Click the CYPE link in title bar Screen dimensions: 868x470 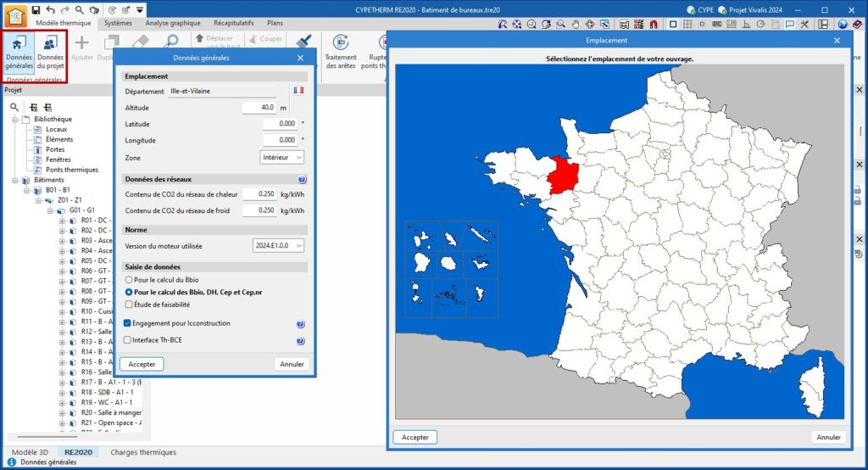coord(700,10)
